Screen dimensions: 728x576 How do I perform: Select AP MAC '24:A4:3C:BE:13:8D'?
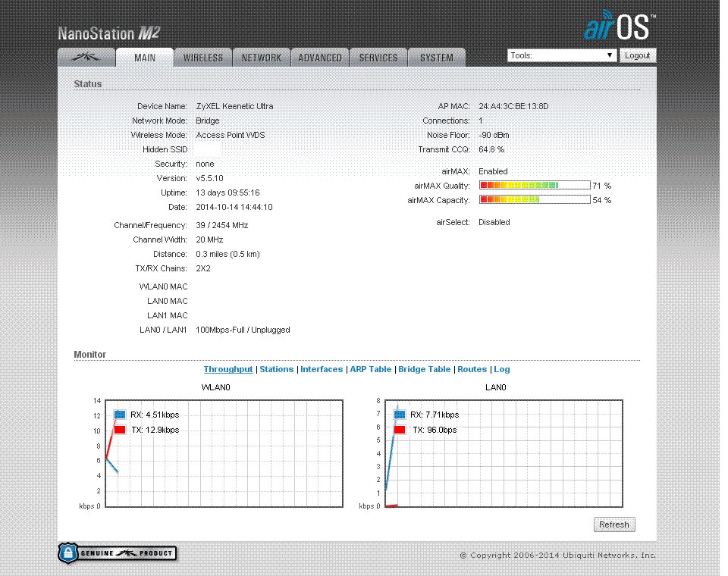tap(513, 106)
